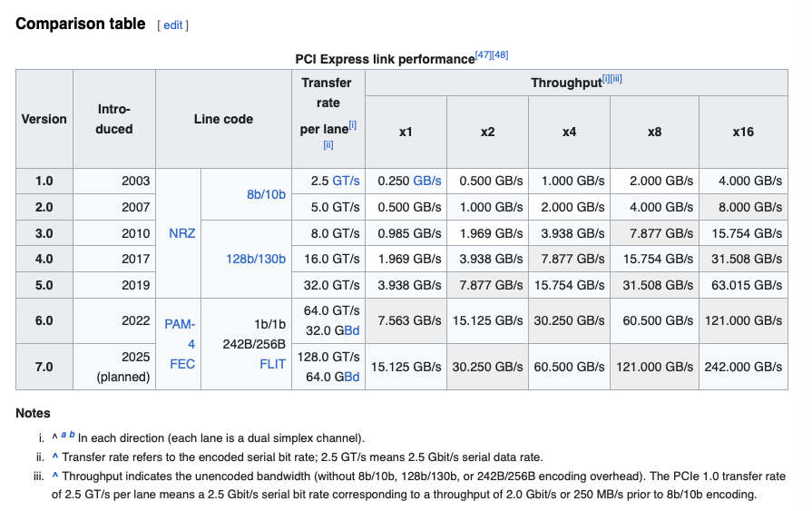812x511 pixels.
Task: Click the 63.015 GB/s cell
Action: pos(743,285)
